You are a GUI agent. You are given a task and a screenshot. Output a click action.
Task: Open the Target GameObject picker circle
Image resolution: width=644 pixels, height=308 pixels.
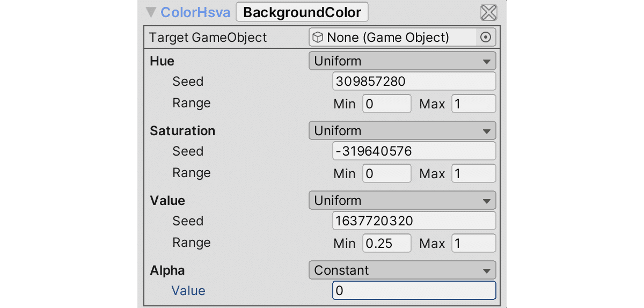pos(486,38)
